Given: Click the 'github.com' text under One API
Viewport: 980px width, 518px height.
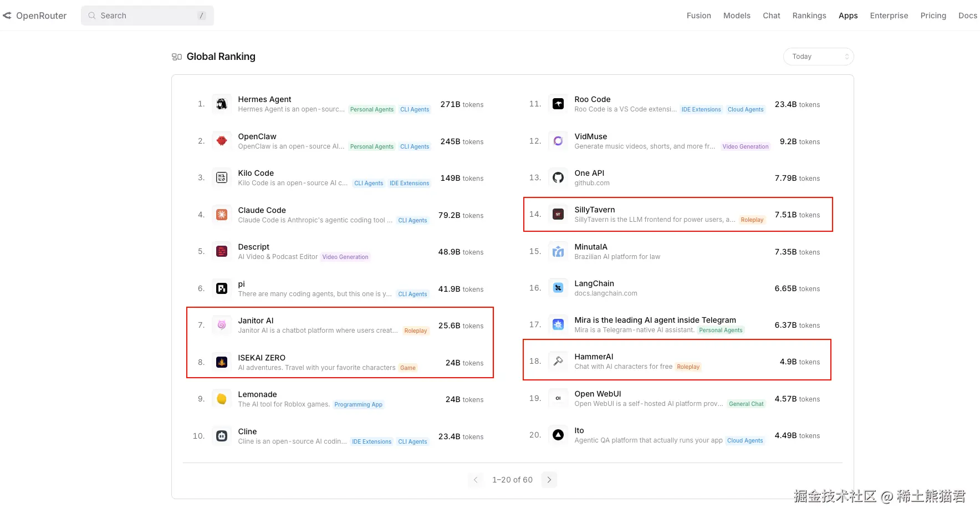Looking at the screenshot, I should point(592,183).
